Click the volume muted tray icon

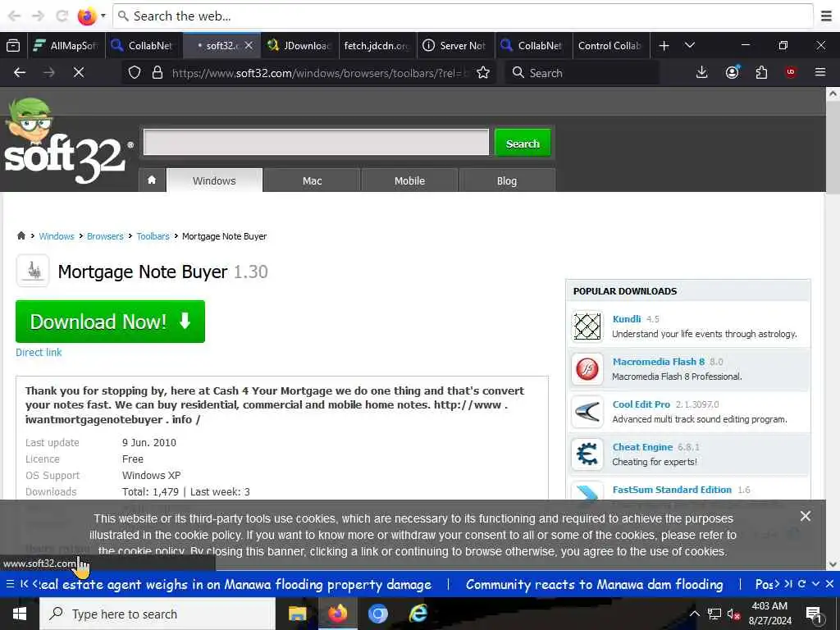point(733,614)
